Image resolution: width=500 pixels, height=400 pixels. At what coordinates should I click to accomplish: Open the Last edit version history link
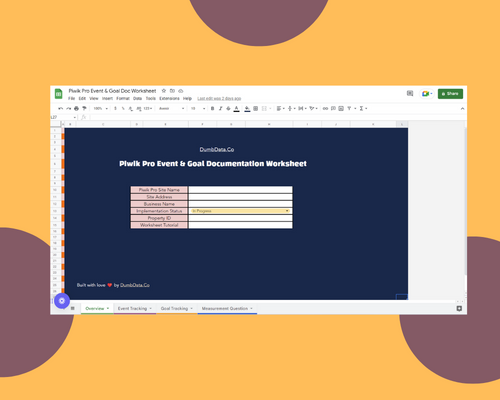tap(219, 99)
